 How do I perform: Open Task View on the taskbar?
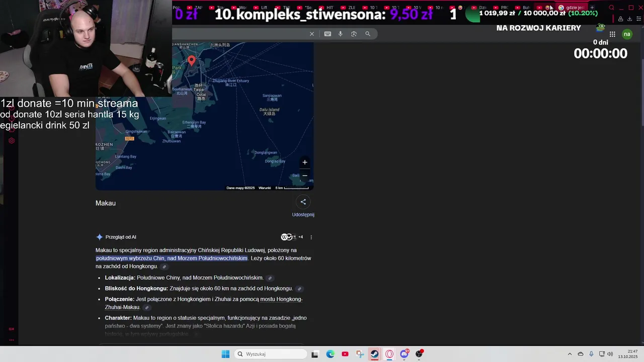point(314,354)
